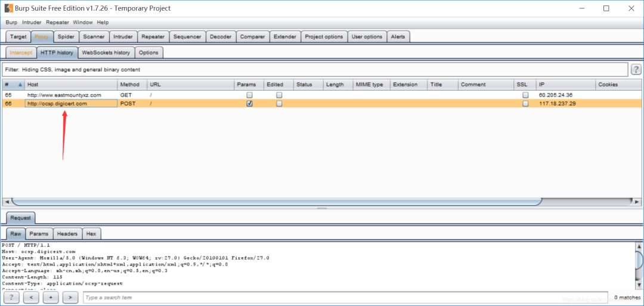Click left arrow of history table scrollbar
Viewport: 644px width, 306px height.
(6, 202)
